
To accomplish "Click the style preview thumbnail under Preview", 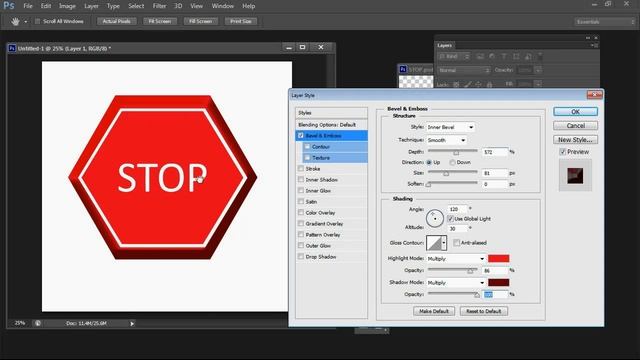I will [x=575, y=176].
